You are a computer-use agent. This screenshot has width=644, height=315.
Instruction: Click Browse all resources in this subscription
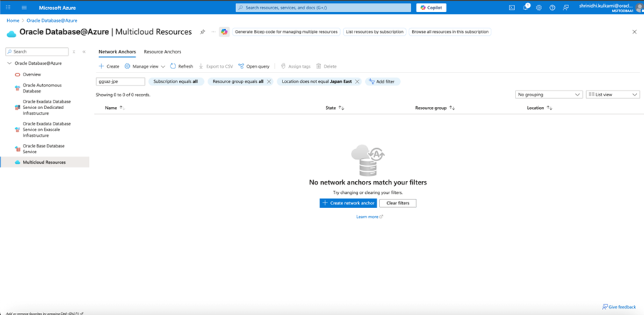coord(450,31)
